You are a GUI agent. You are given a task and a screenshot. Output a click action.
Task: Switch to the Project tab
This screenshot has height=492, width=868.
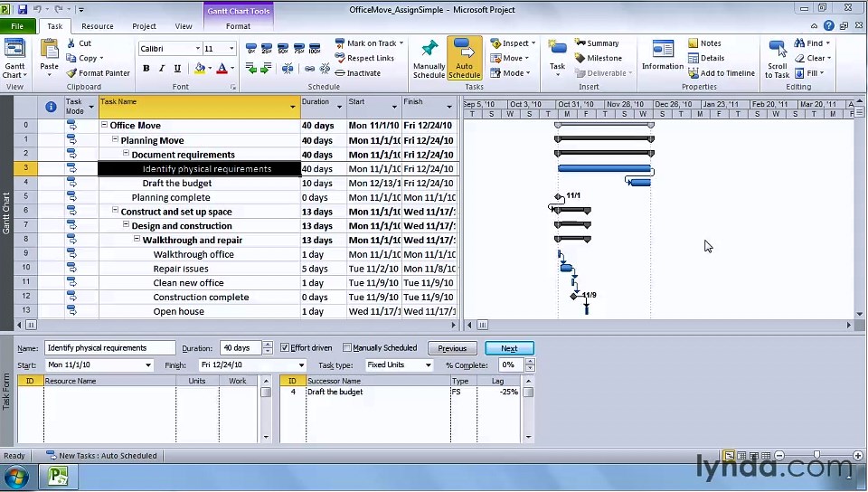144,26
